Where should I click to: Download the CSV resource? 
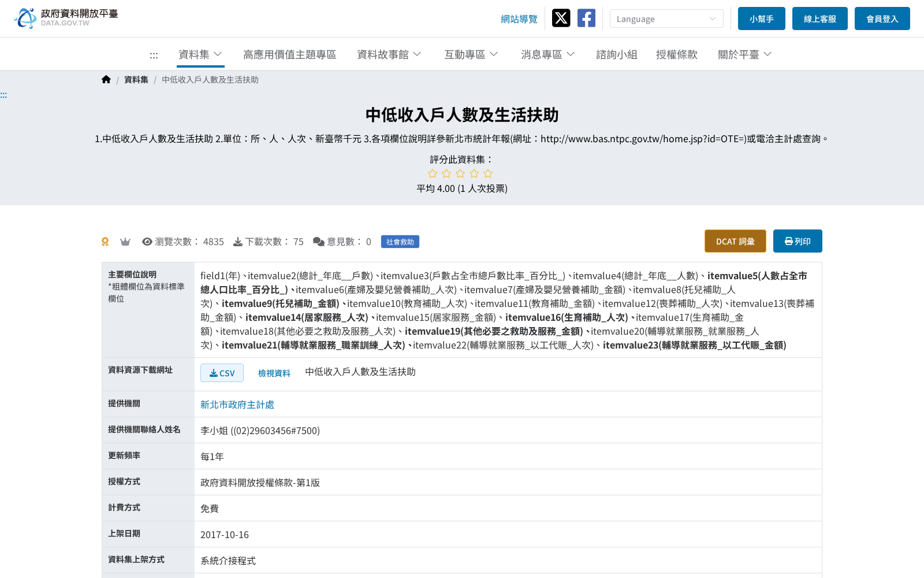pos(222,373)
